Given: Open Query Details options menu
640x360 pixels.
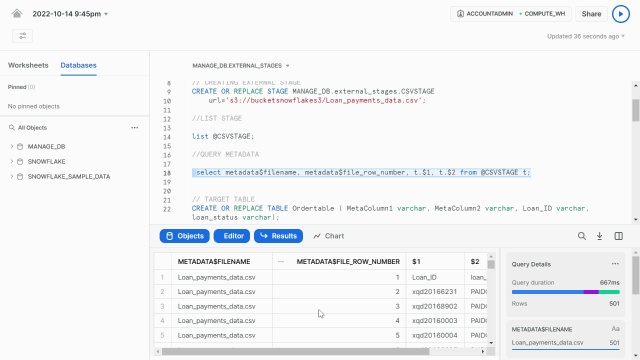Looking at the screenshot, I should 615,264.
